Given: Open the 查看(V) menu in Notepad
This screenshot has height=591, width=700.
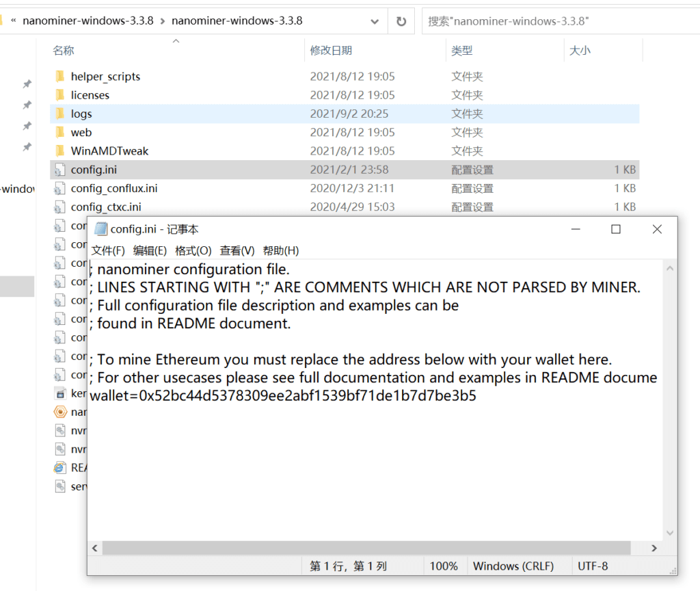Looking at the screenshot, I should click(237, 250).
